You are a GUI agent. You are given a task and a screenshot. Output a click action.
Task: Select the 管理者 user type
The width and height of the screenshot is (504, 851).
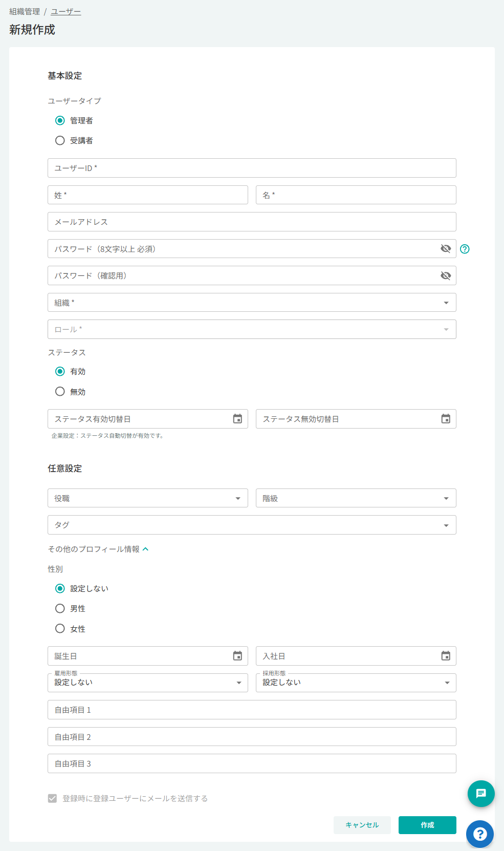(x=60, y=120)
